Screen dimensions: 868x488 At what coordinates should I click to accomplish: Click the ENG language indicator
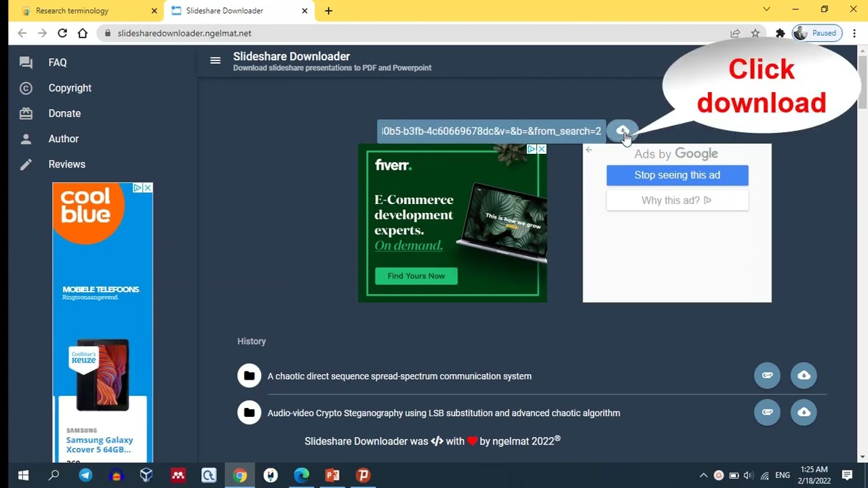pyautogui.click(x=783, y=475)
